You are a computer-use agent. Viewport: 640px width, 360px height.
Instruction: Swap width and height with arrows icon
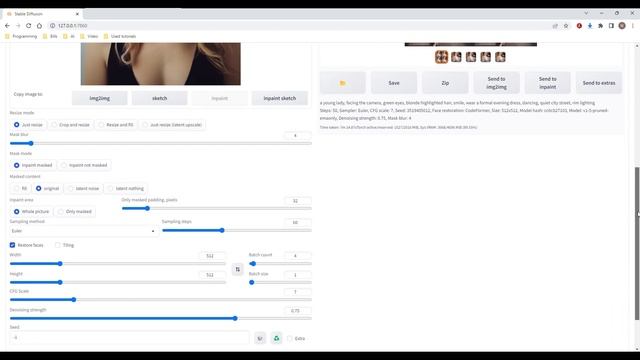[x=238, y=269]
